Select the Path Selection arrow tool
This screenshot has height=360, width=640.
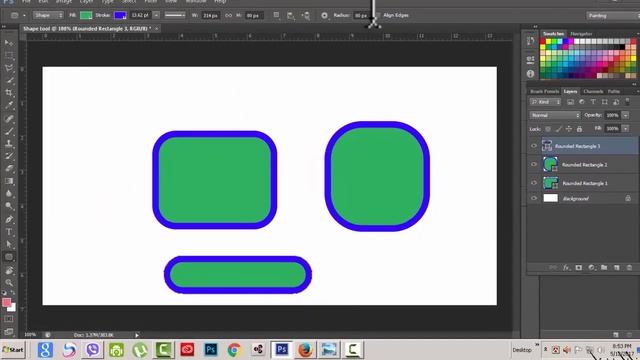tap(9, 244)
